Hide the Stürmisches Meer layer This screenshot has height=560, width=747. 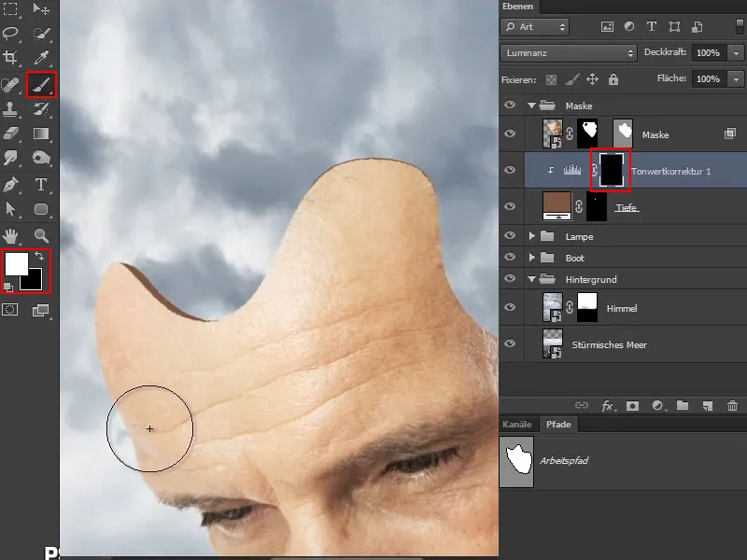pos(510,343)
